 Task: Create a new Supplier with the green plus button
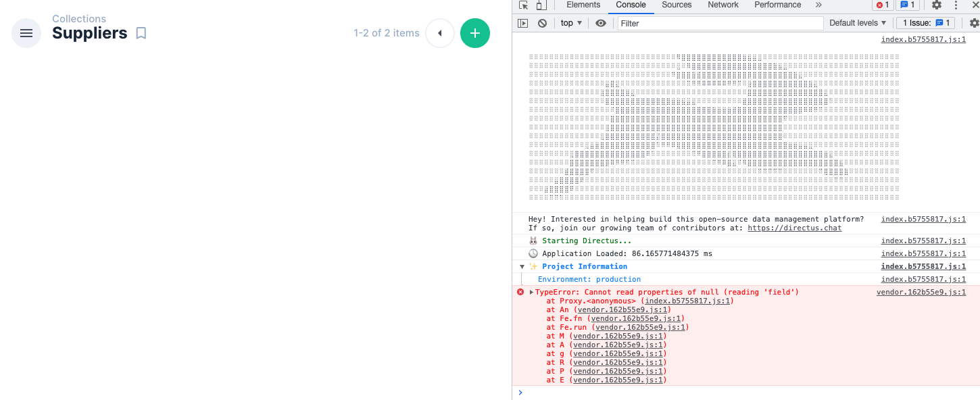pyautogui.click(x=474, y=32)
